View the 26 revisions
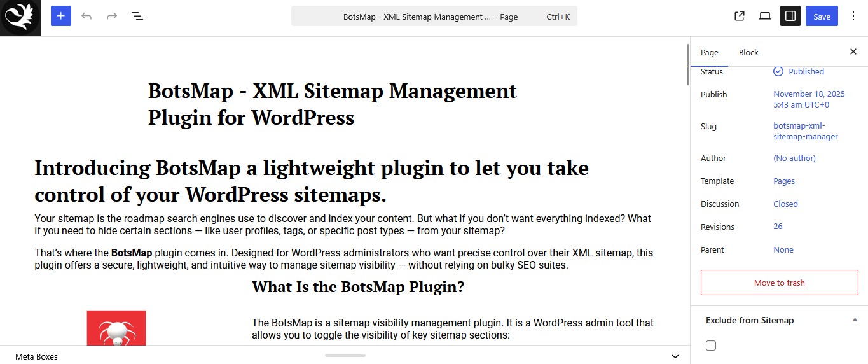This screenshot has height=364, width=868. click(x=778, y=227)
